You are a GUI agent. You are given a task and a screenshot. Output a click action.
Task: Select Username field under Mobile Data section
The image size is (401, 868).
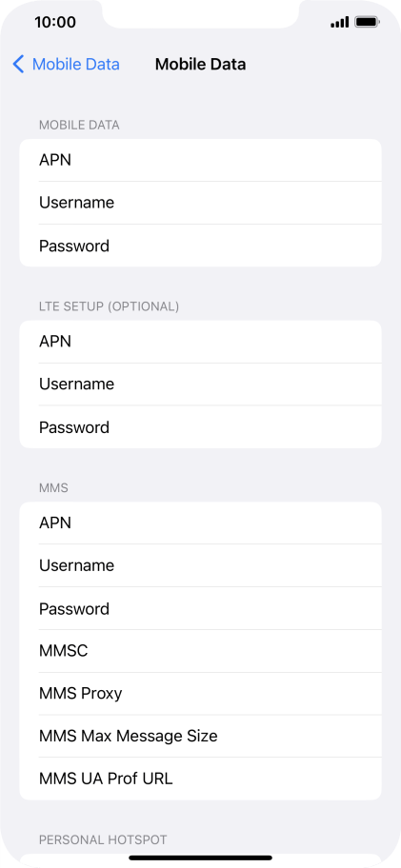point(200,203)
